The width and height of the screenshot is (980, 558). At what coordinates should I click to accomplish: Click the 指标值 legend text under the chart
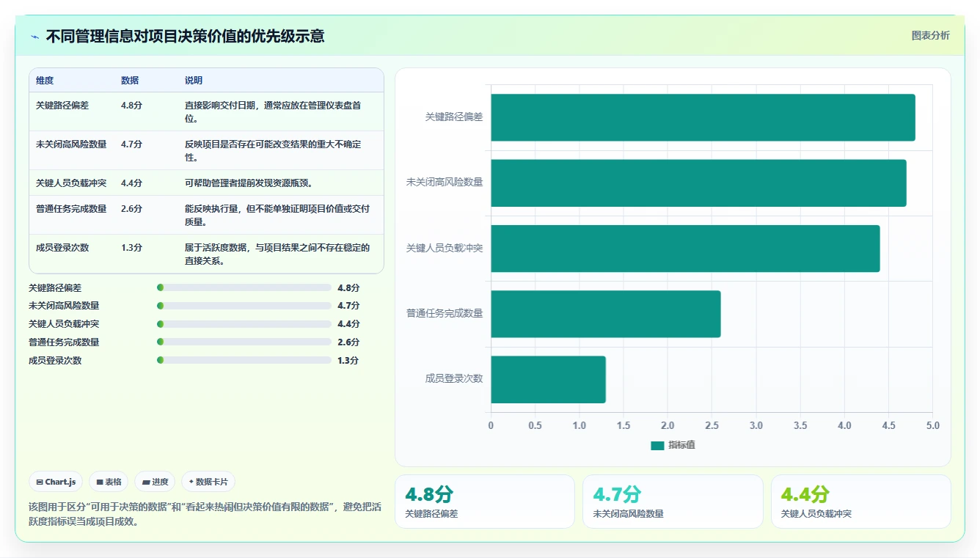point(681,445)
